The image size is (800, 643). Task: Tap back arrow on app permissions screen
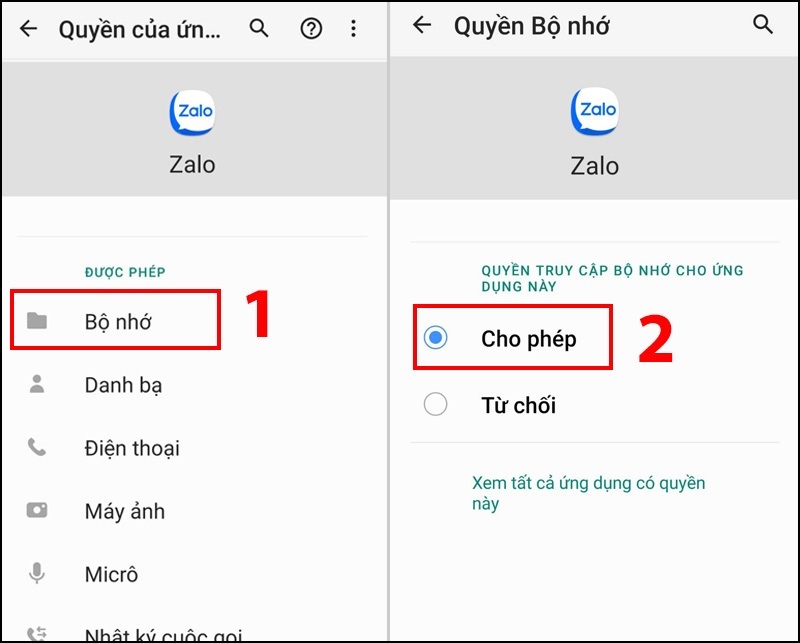pos(29,29)
